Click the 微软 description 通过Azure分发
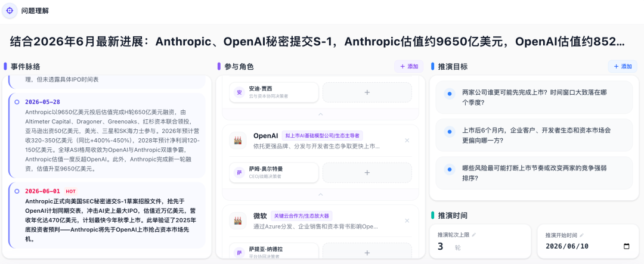 [315, 226]
